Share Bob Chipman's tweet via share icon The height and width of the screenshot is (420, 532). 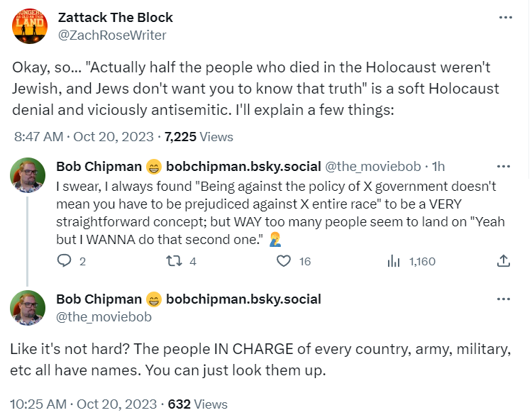504,261
